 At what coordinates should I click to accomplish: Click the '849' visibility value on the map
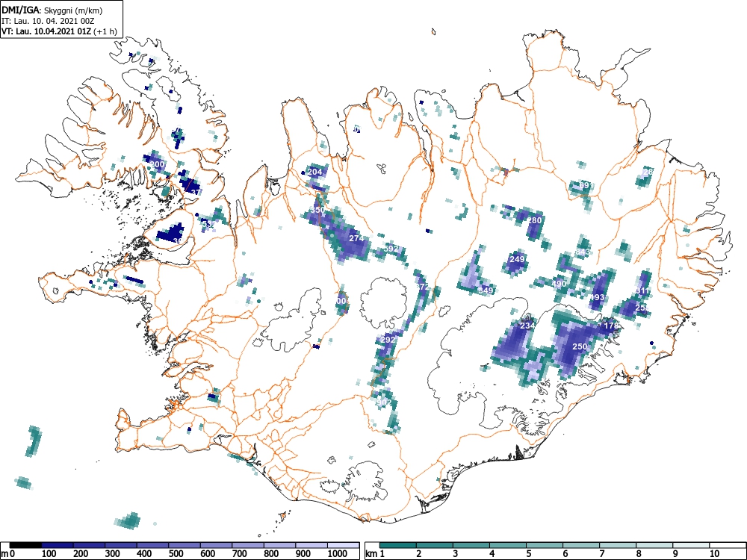(x=486, y=290)
